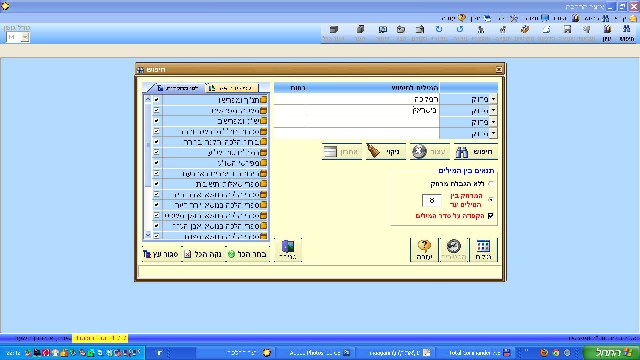Image resolution: width=640 pixels, height=360 pixels.
Task: Click folder icon of תנ"ך ומפרשיו row
Action: pos(264,100)
